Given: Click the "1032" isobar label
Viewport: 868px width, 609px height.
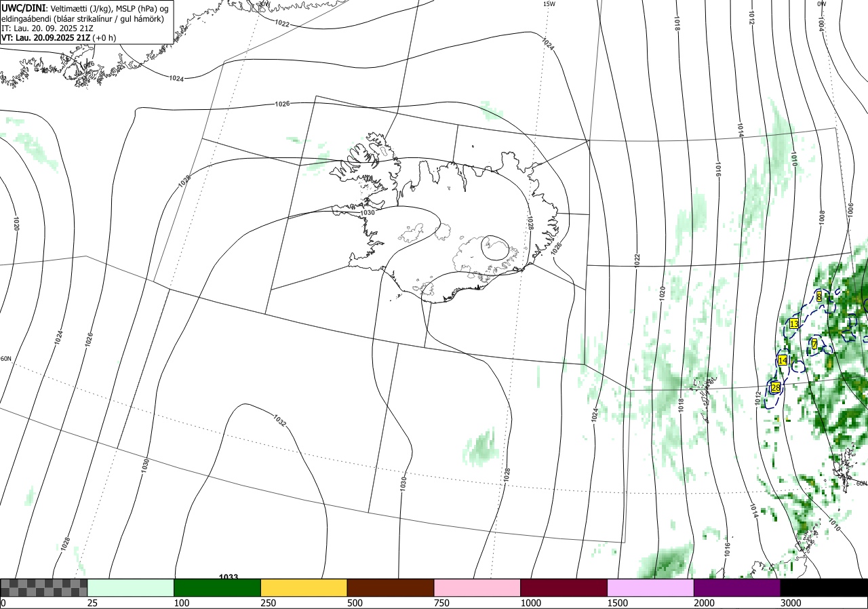Looking at the screenshot, I should [x=280, y=420].
